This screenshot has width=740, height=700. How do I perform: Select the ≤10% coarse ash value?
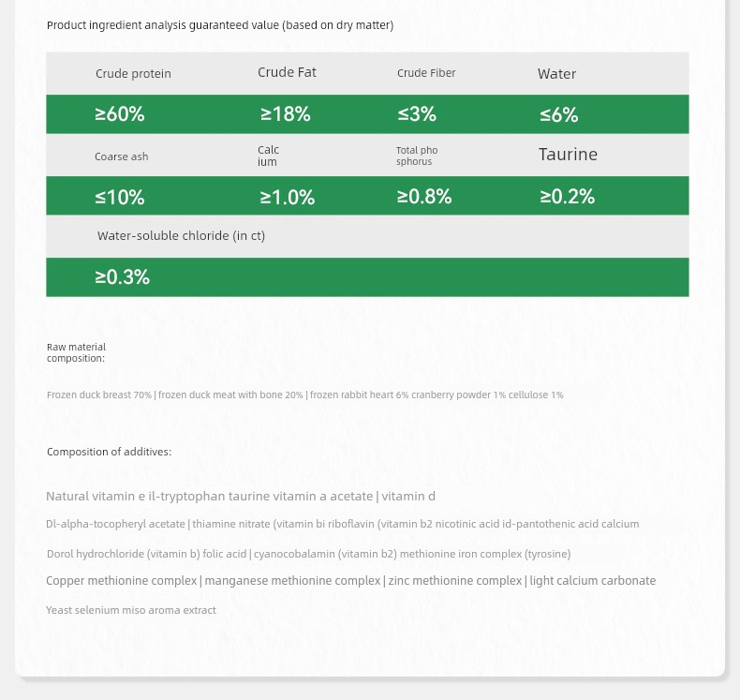pyautogui.click(x=119, y=198)
